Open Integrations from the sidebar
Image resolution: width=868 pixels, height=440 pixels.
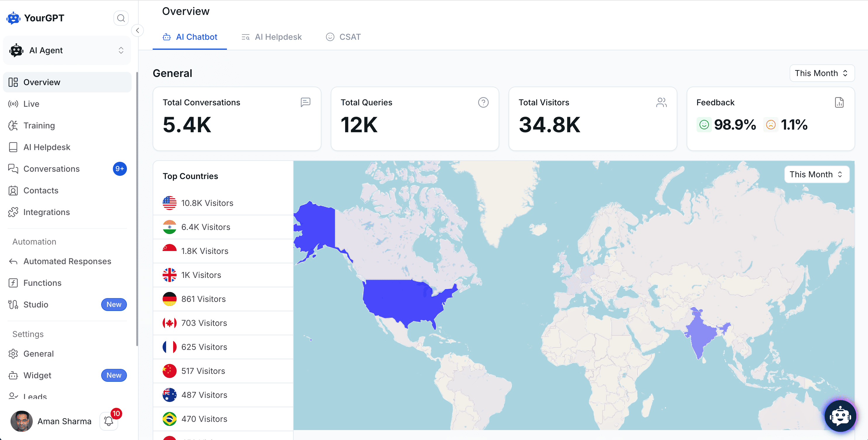(46, 212)
